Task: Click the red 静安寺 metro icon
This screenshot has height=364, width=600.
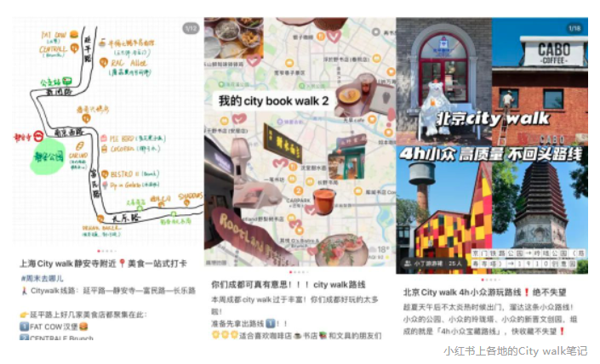Action: [38, 136]
